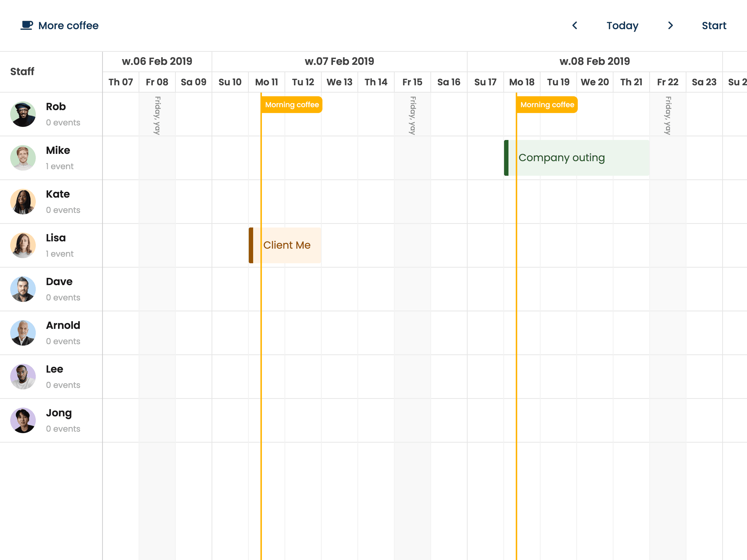Click the Fr 15 day header
747x560 pixels.
pyautogui.click(x=413, y=82)
